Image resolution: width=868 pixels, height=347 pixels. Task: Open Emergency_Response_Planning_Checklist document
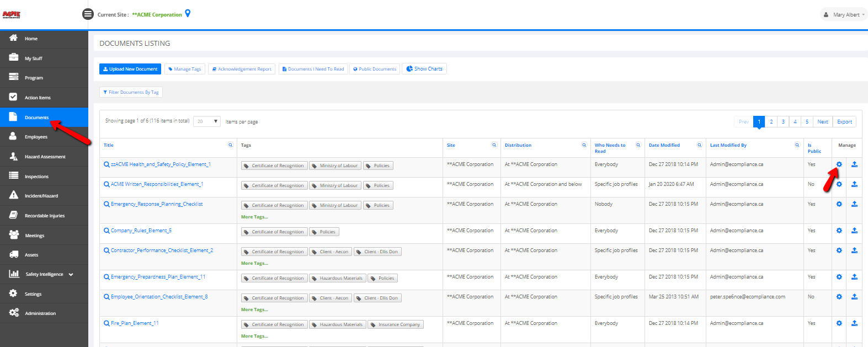[x=157, y=204]
